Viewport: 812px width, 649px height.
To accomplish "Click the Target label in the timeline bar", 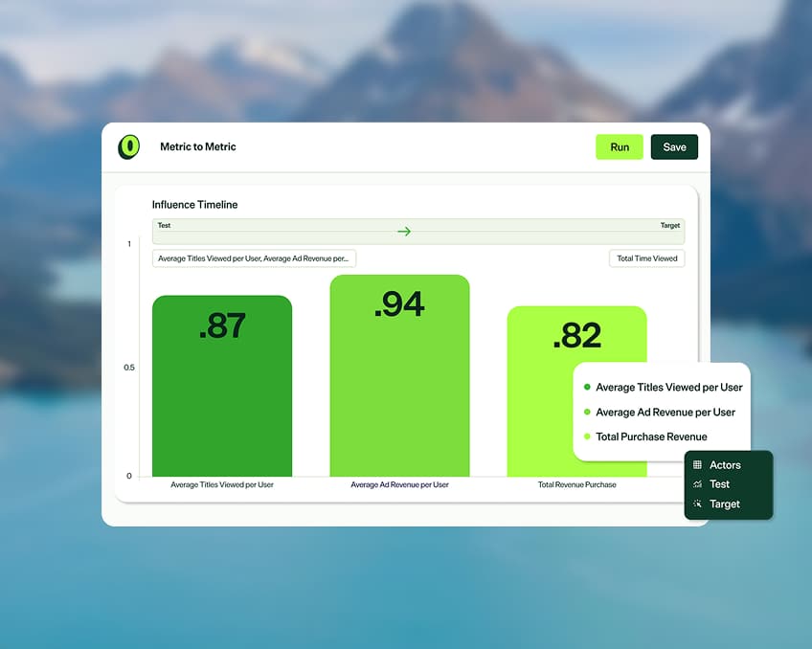I will pos(670,225).
